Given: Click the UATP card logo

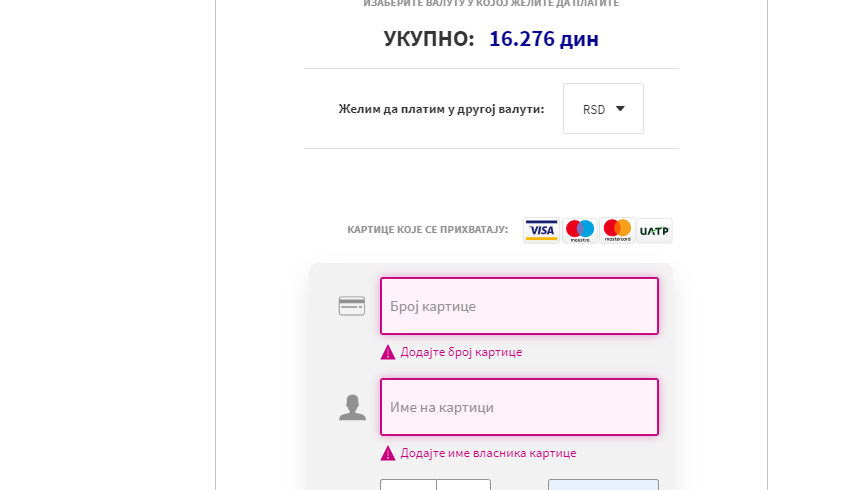Looking at the screenshot, I should 654,230.
